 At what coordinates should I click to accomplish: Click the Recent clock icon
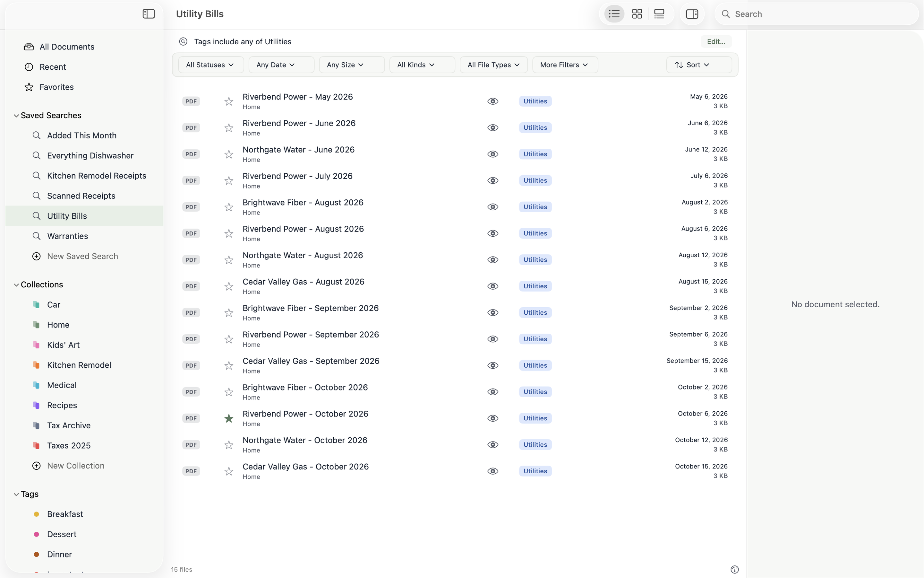29,67
